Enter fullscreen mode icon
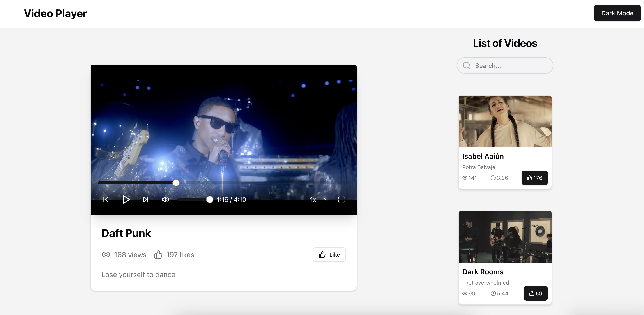Screen dimensions: 644x315 [341, 199]
